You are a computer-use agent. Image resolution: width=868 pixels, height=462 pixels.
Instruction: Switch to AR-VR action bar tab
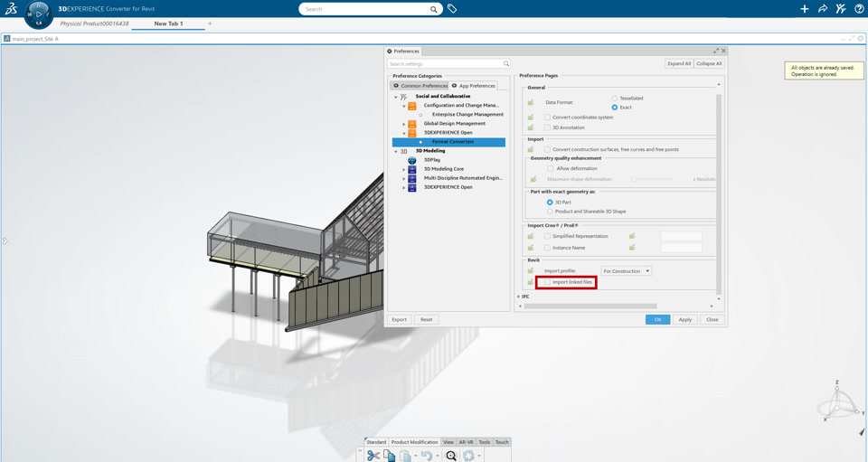pos(467,442)
